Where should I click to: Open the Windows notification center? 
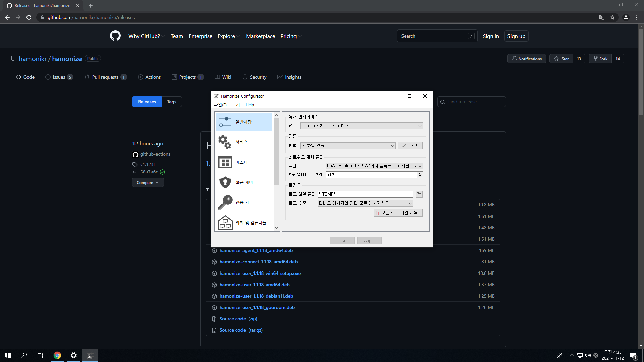pos(633,355)
